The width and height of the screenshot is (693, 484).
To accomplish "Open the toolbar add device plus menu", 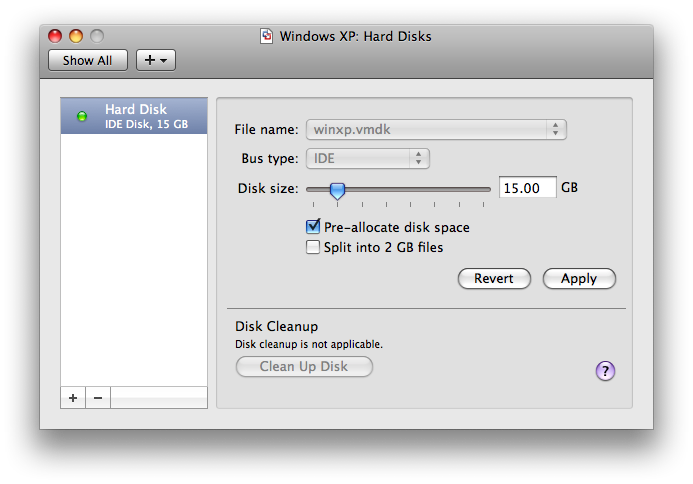I will click(156, 60).
